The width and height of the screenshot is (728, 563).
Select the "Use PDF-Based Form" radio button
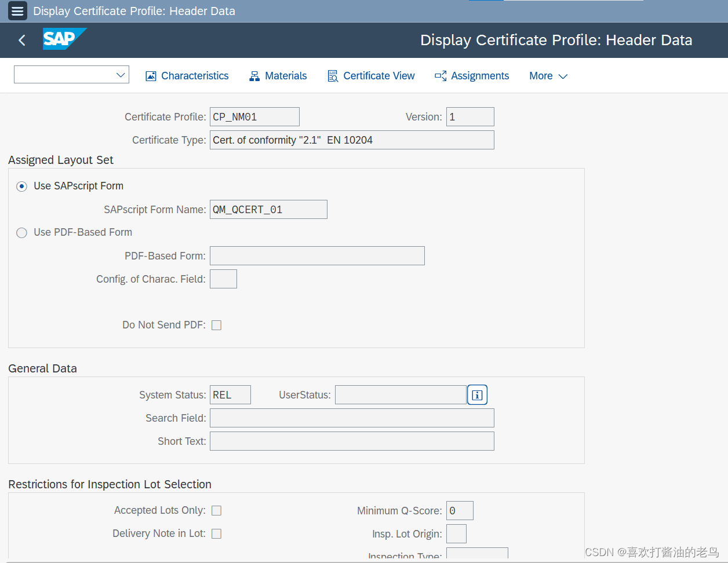(21, 232)
